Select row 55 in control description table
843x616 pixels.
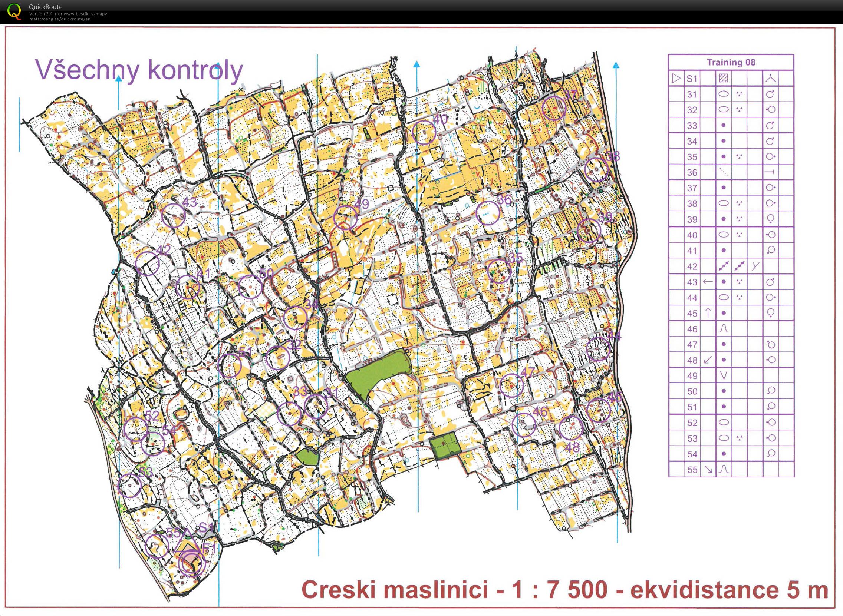(x=731, y=470)
